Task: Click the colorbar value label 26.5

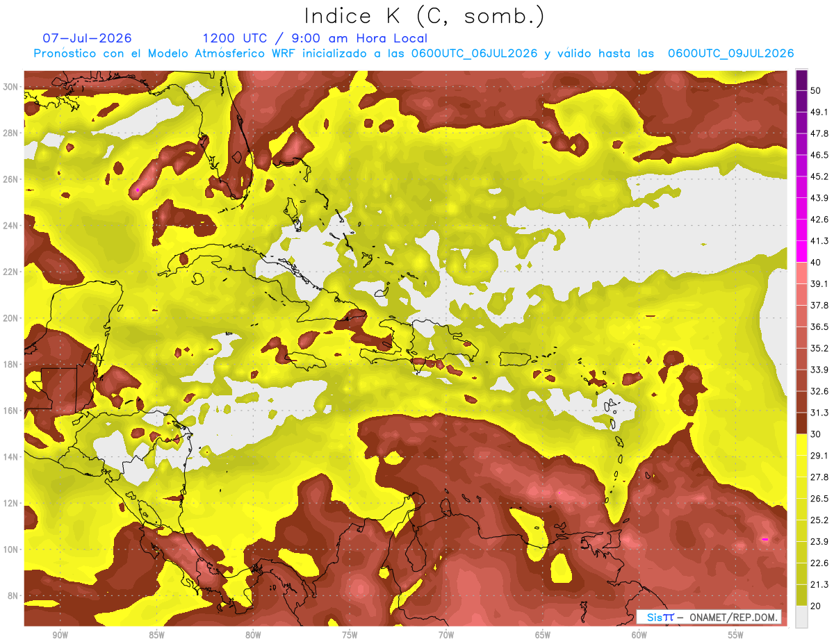Action: click(819, 498)
